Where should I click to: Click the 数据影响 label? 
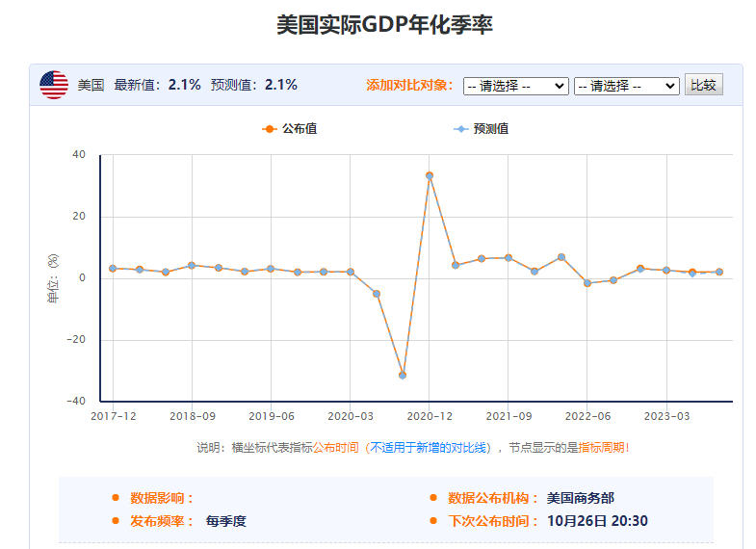coord(161,498)
